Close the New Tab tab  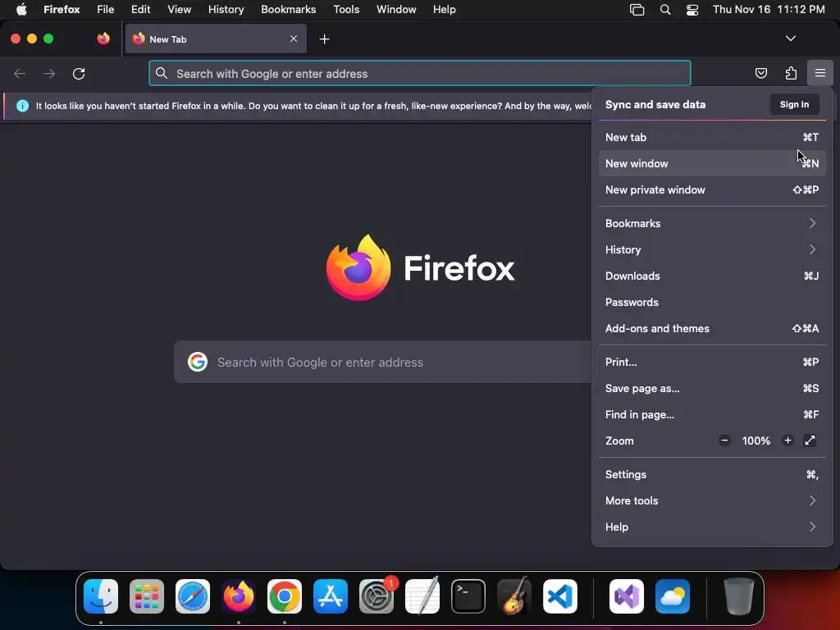click(x=294, y=39)
